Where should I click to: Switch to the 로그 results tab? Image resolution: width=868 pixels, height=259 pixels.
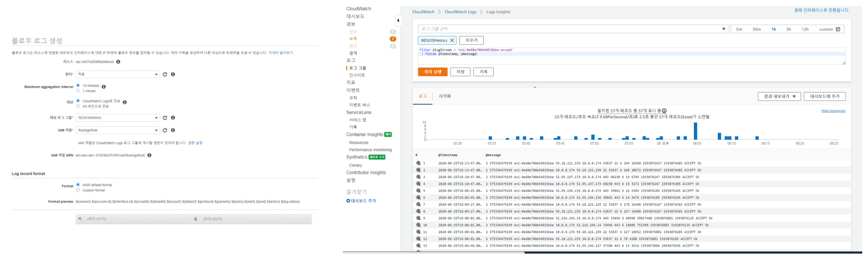pos(422,96)
